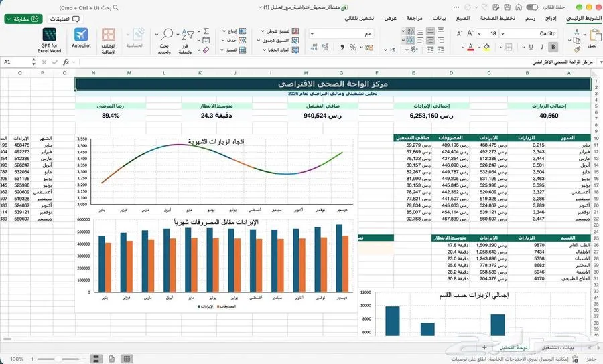The height and width of the screenshot is (364, 603).
Task: Launch the Autopilot add-in
Action: [x=81, y=38]
